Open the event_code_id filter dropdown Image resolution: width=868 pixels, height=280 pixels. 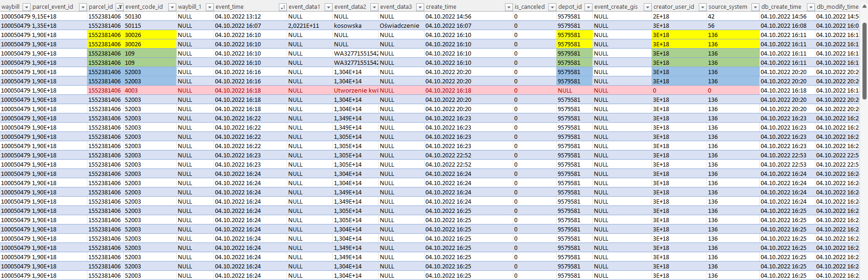[x=172, y=7]
